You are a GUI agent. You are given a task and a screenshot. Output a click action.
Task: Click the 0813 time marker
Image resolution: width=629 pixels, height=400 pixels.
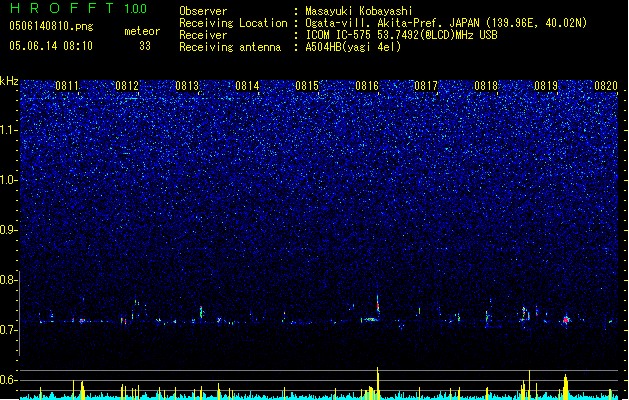187,86
